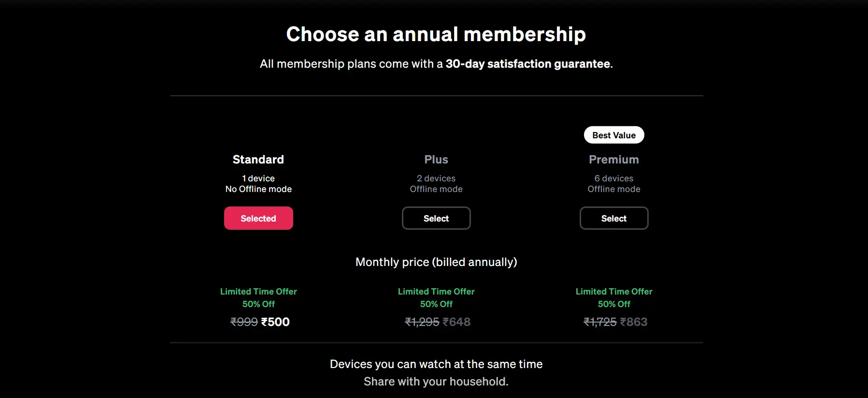Click the Share with your household text
This screenshot has width=868, height=398.
(x=436, y=382)
